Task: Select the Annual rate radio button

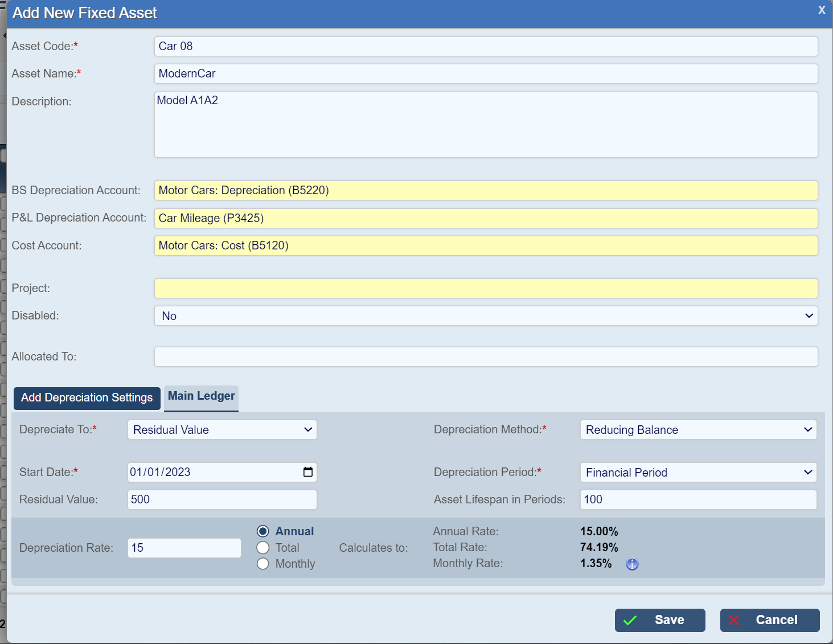Action: pyautogui.click(x=263, y=531)
